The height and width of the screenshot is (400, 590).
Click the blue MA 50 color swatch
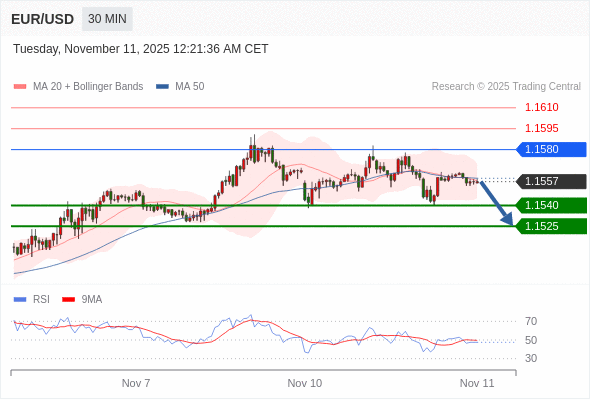click(162, 87)
